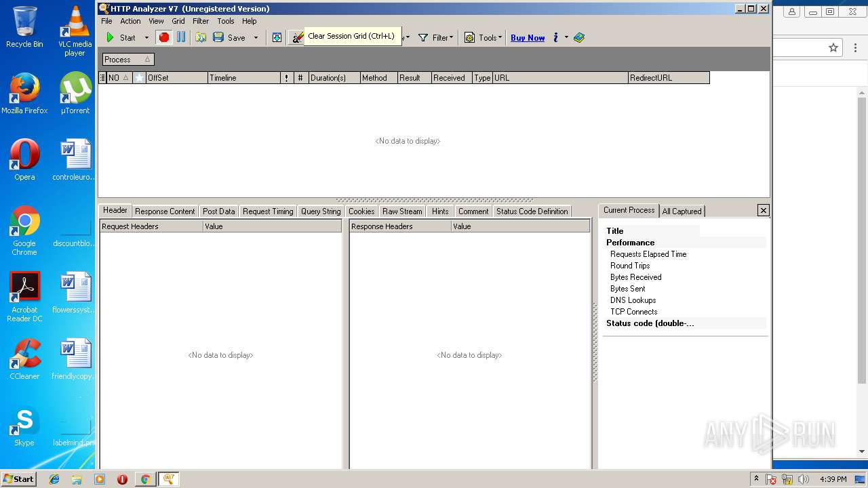Switch to the Query String tab
868x488 pixels.
[321, 211]
